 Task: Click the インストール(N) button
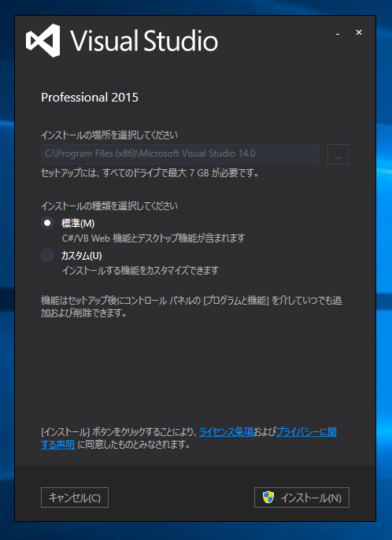point(301,497)
